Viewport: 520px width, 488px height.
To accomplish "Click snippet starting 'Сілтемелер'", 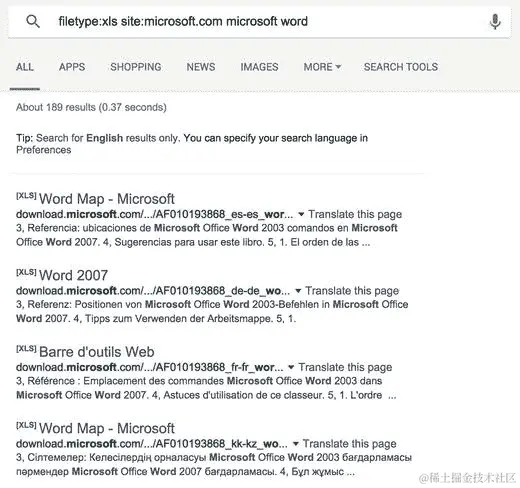I will click(214, 465).
